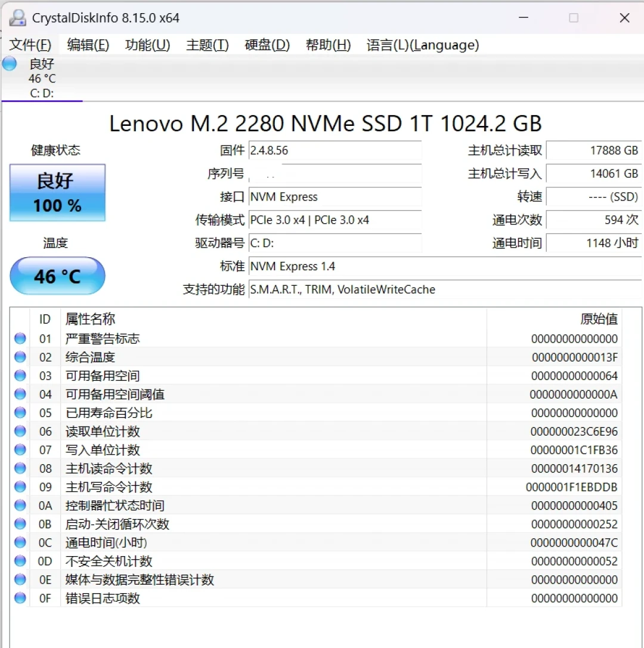This screenshot has height=648, width=644.
Task: Minimize the CrystalDiskInfo window
Action: pos(524,17)
